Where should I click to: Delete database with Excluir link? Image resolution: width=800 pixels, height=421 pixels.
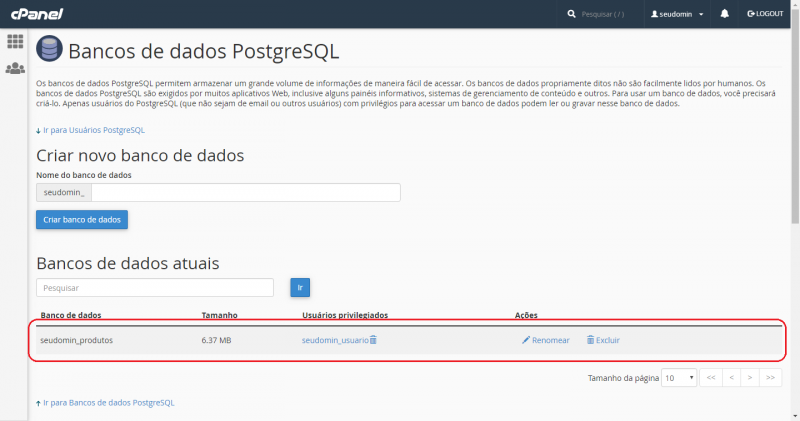608,340
